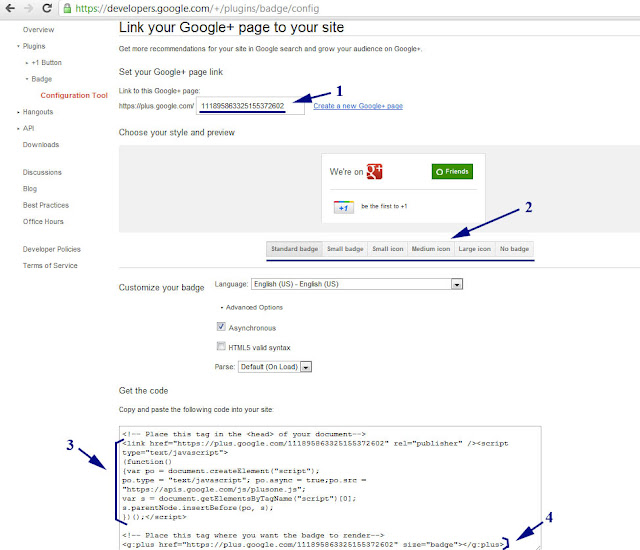
Task: Open the Parse dropdown
Action: point(275,367)
